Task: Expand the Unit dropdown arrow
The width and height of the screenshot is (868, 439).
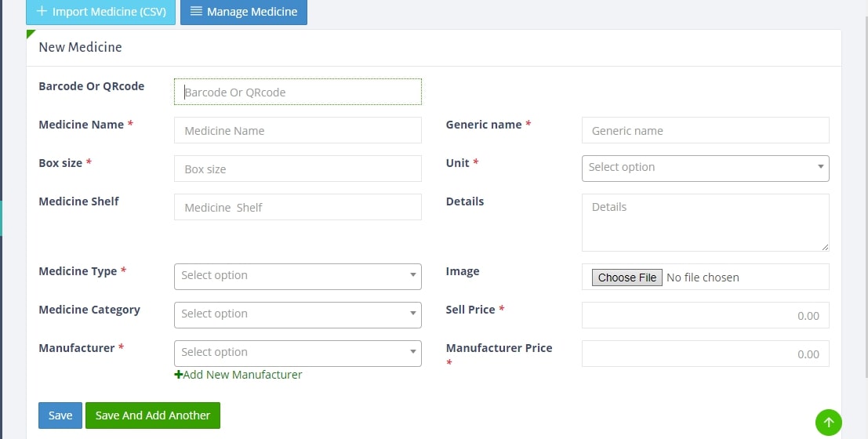Action: 820,167
